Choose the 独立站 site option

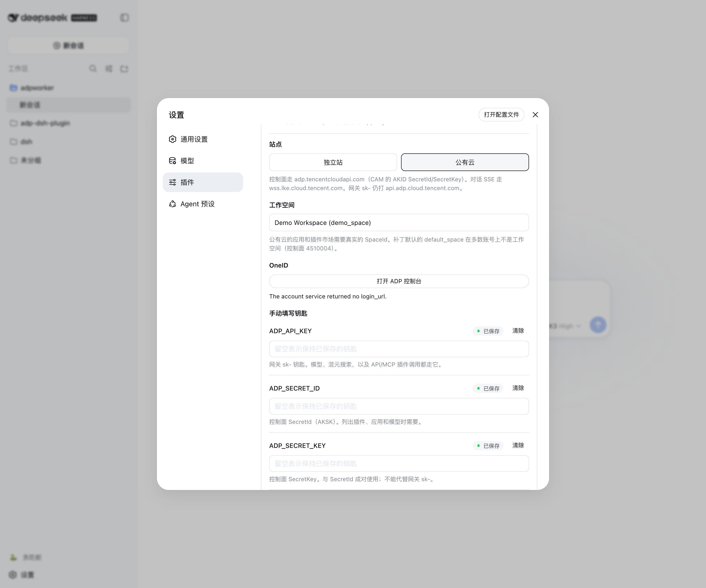click(333, 162)
